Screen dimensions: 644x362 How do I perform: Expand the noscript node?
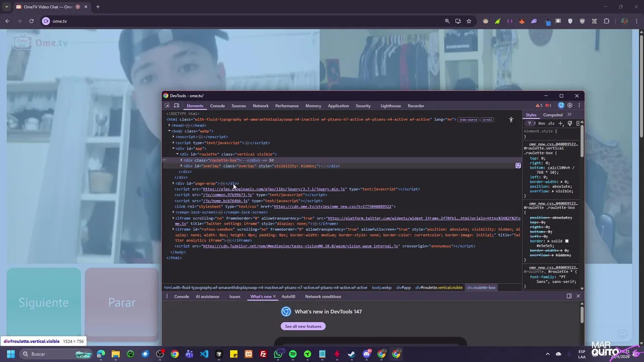tap(174, 137)
